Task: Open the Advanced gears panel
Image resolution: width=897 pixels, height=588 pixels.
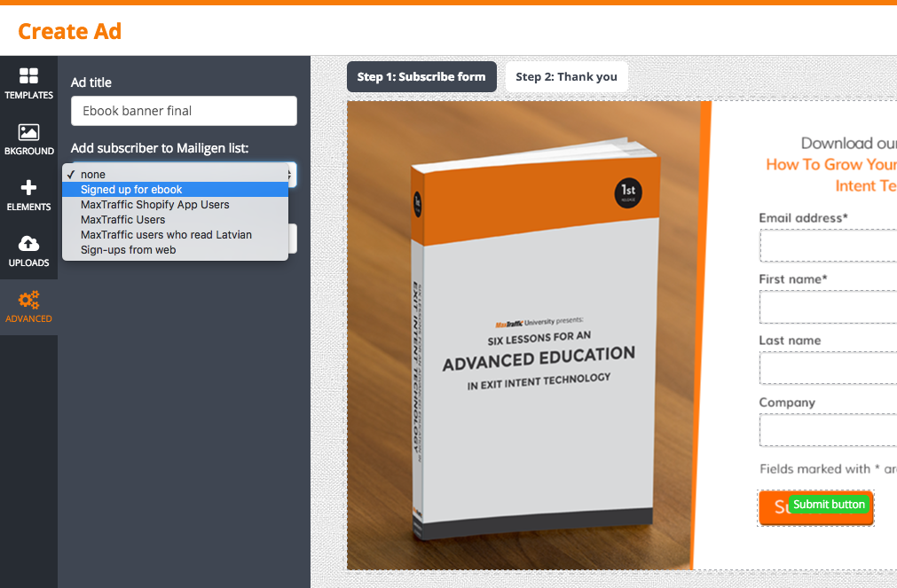Action: coord(28,307)
